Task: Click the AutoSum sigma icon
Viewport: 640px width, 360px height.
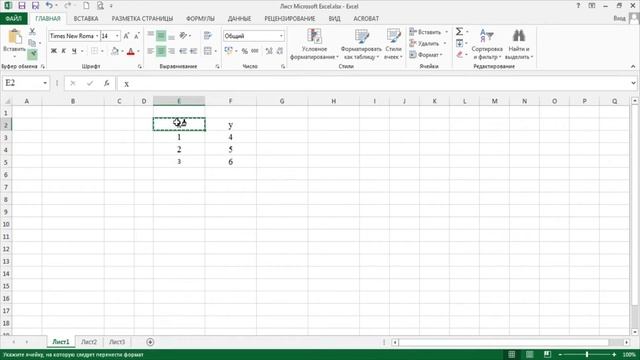Action: (x=459, y=31)
